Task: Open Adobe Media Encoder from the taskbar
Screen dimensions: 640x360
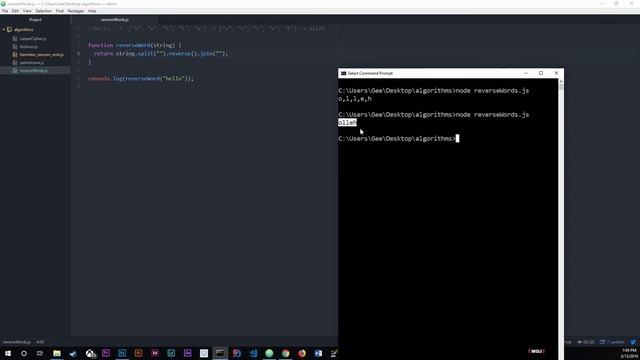Action: point(155,353)
